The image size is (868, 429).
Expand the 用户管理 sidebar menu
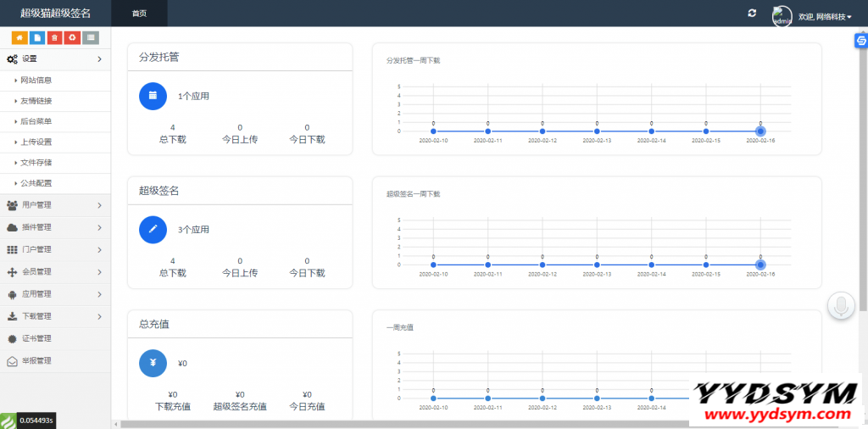pos(55,205)
